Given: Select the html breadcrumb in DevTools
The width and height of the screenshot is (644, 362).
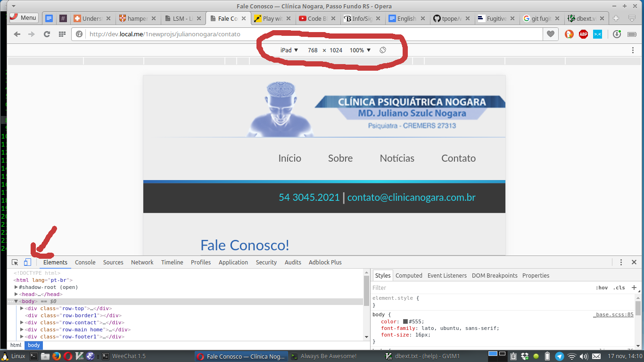Looking at the screenshot, I should 16,345.
